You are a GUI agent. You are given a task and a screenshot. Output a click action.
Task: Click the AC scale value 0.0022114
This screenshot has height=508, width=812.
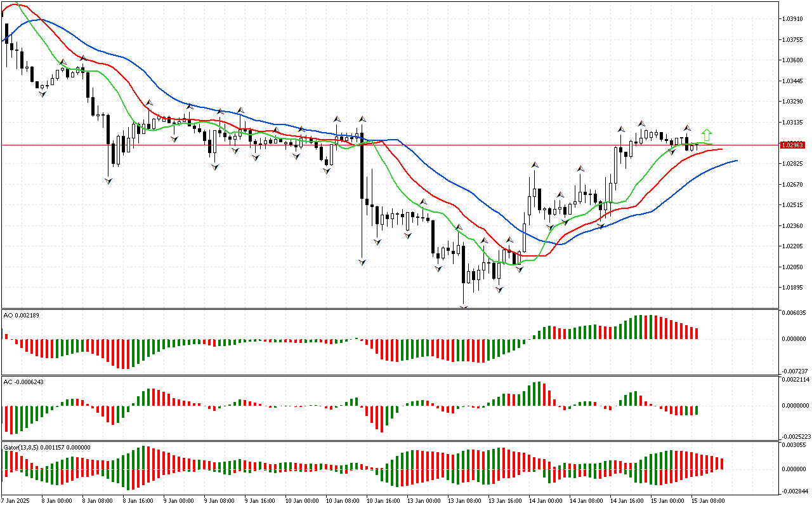796,380
